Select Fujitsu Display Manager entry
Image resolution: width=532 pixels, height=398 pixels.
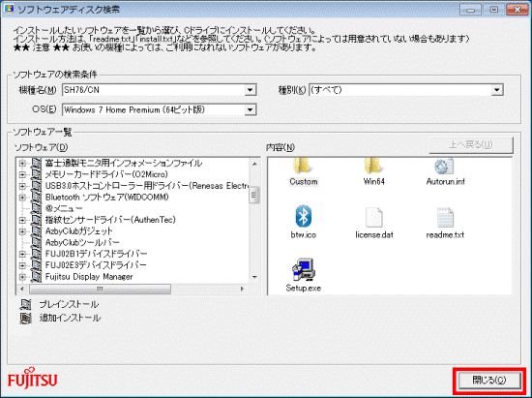coord(89,277)
